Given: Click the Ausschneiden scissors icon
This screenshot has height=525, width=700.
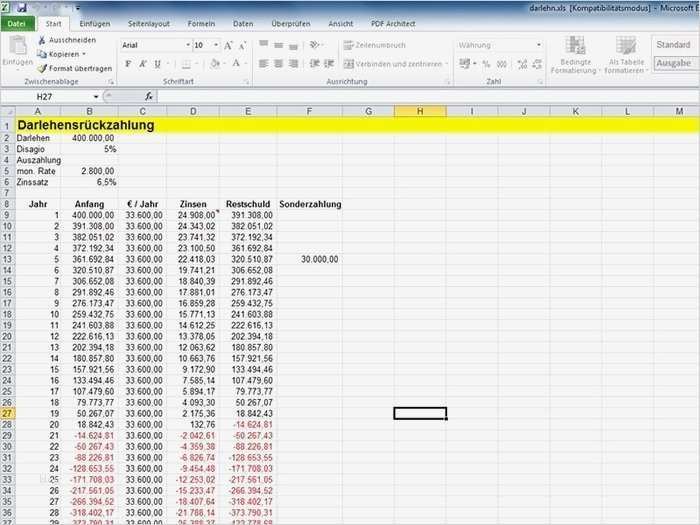Looking at the screenshot, I should (x=42, y=40).
